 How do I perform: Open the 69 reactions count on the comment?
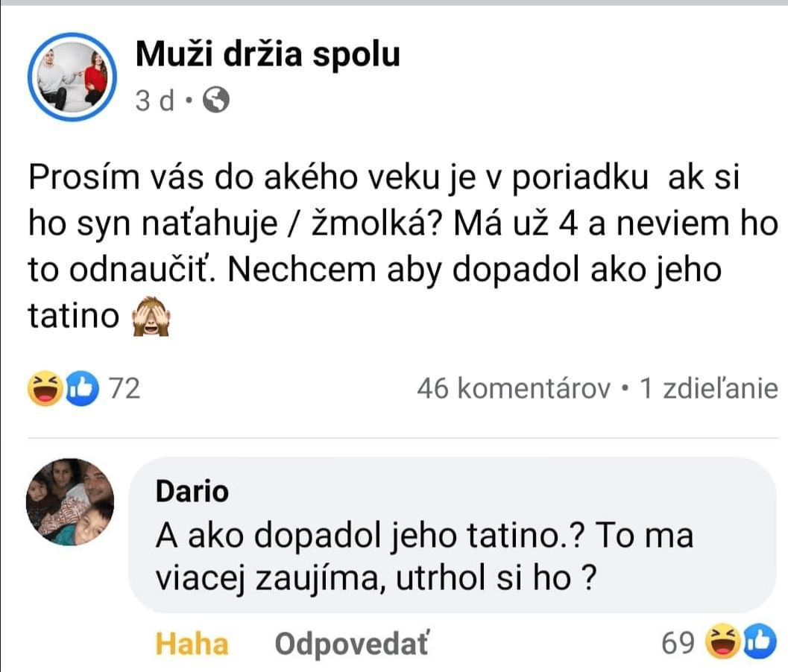(678, 641)
